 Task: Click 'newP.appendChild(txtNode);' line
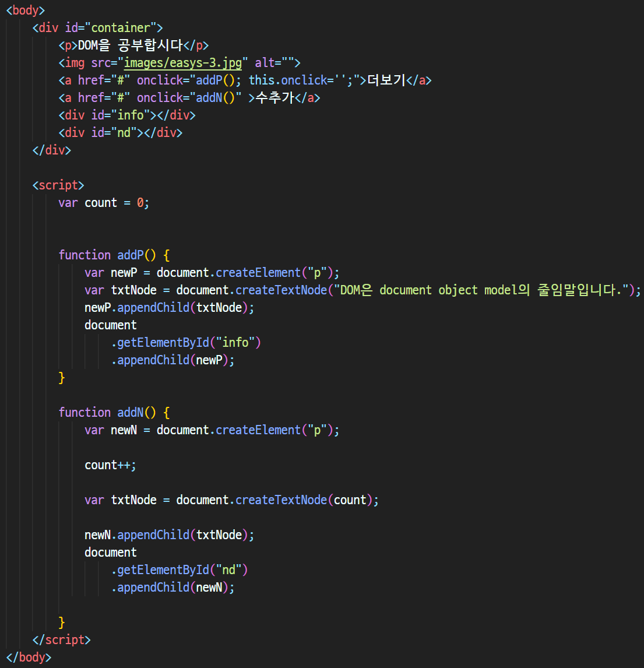[169, 308]
